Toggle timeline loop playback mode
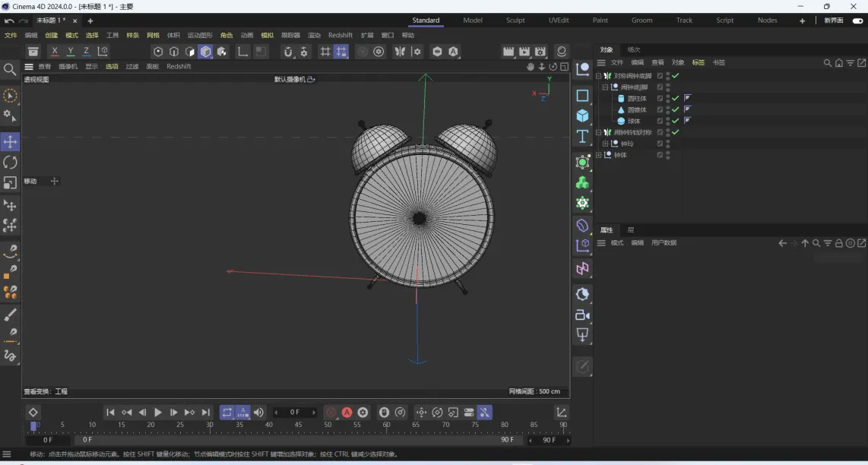 (x=227, y=413)
